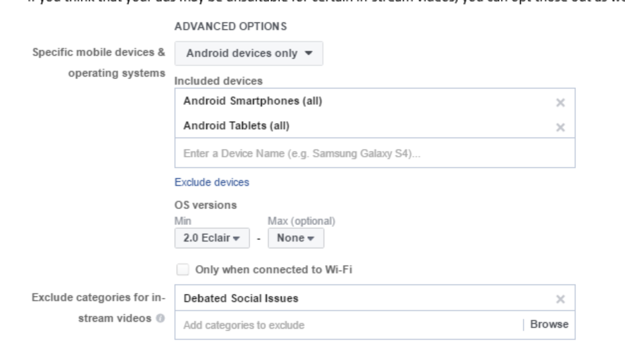Select the Android Smartphones (all) entry

257,101
